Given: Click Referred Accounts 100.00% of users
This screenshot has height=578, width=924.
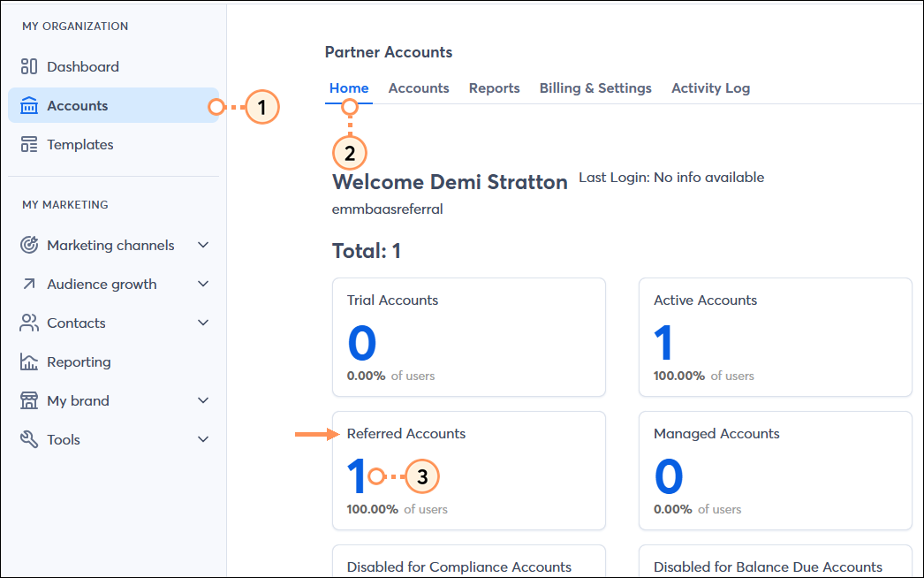Looking at the screenshot, I should click(x=398, y=509).
